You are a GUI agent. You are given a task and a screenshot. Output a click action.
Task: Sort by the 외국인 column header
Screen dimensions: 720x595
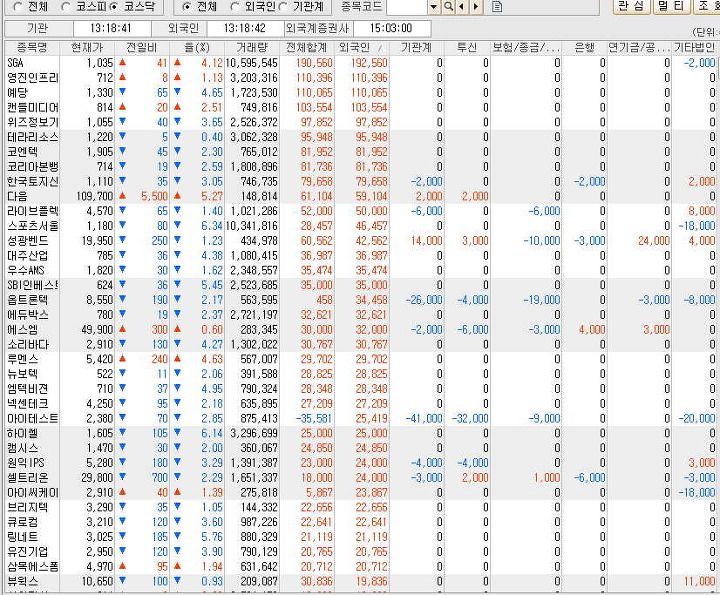pyautogui.click(x=362, y=47)
